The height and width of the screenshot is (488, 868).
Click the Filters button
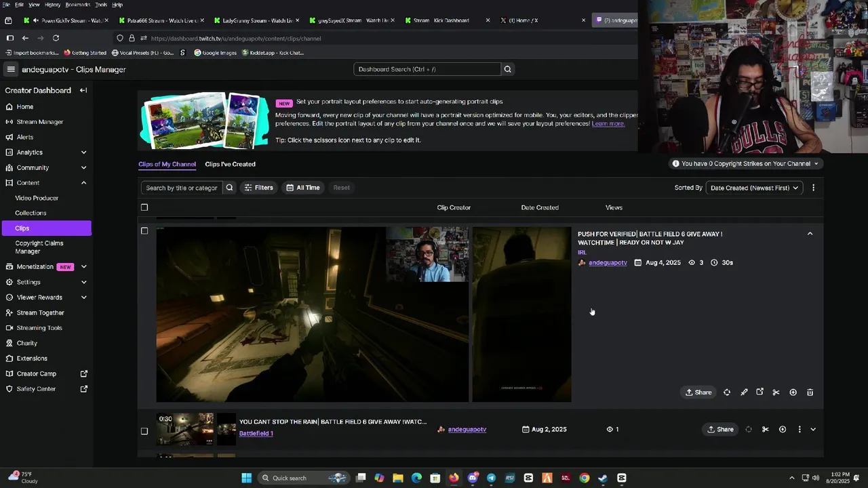pos(258,188)
